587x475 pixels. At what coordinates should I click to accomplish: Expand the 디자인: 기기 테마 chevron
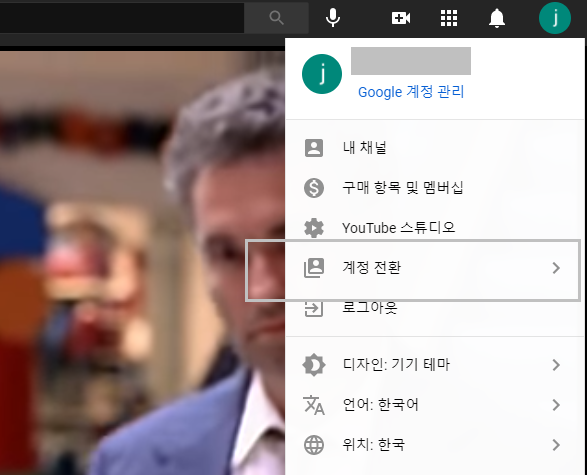(556, 365)
